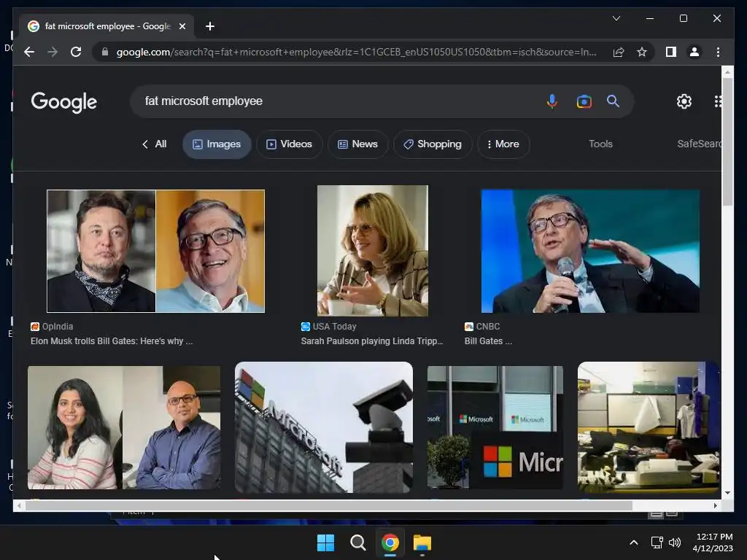Image resolution: width=747 pixels, height=560 pixels.
Task: Click the magnifying glass search button
Action: 613,101
